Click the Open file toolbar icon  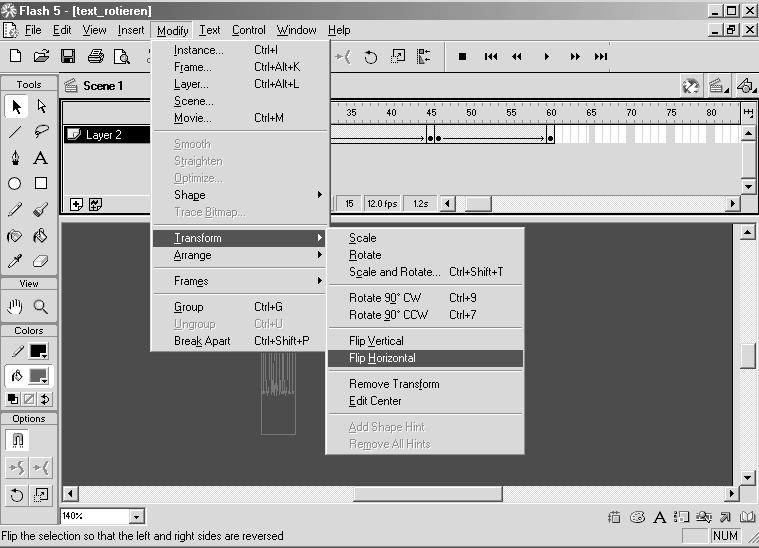[42, 56]
